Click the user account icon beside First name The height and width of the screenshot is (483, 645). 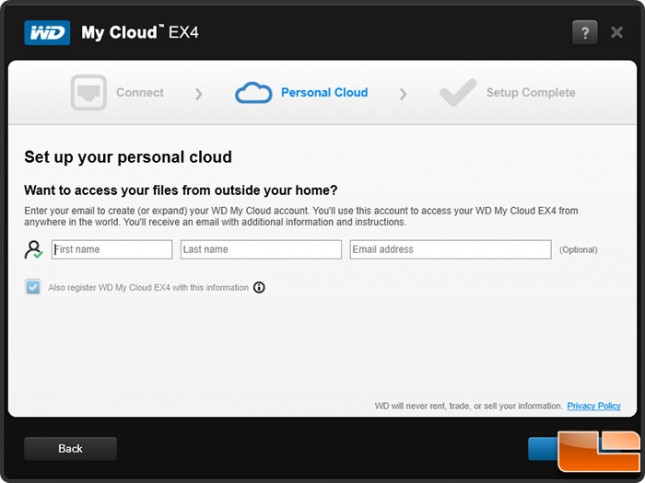click(33, 250)
